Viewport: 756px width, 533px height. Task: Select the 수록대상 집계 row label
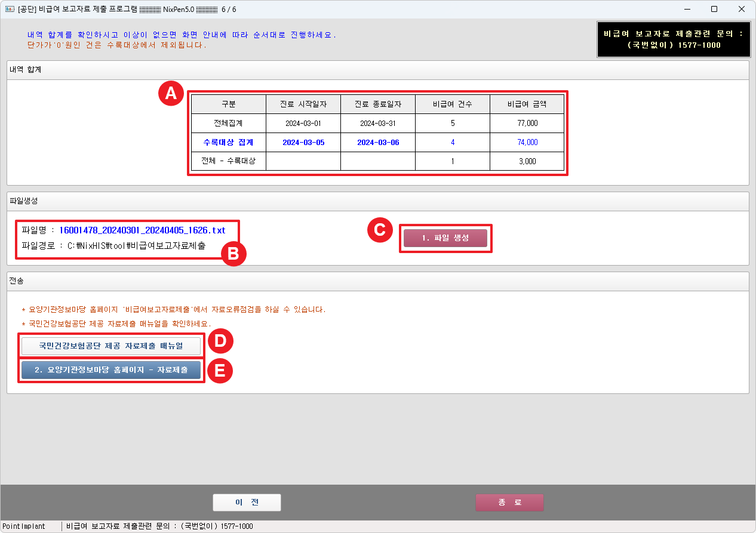228,143
